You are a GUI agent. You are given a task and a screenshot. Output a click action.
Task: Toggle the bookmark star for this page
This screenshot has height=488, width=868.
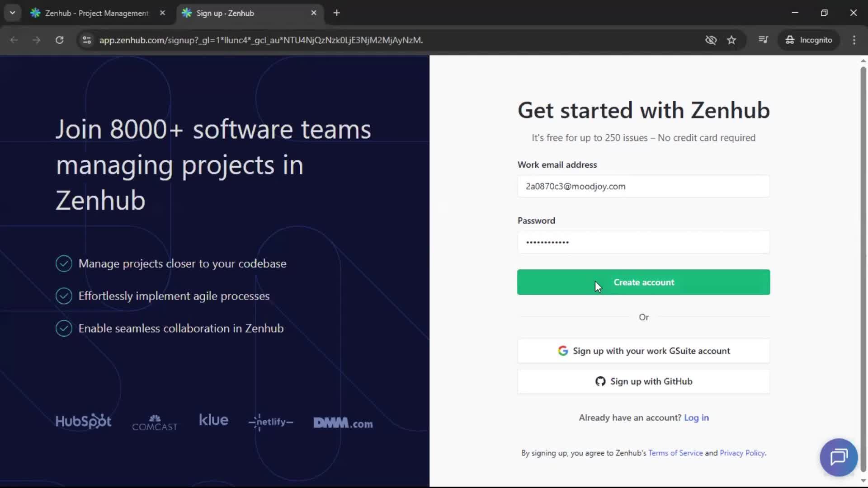tap(731, 40)
